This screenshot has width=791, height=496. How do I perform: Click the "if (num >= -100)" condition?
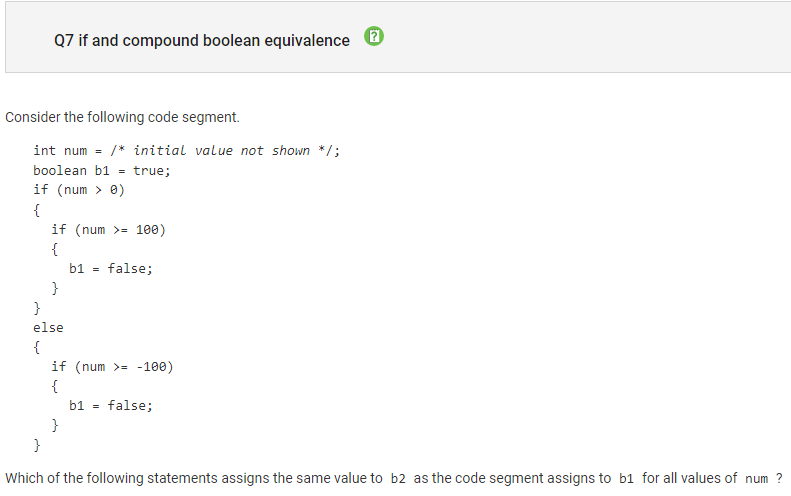[x=112, y=366]
